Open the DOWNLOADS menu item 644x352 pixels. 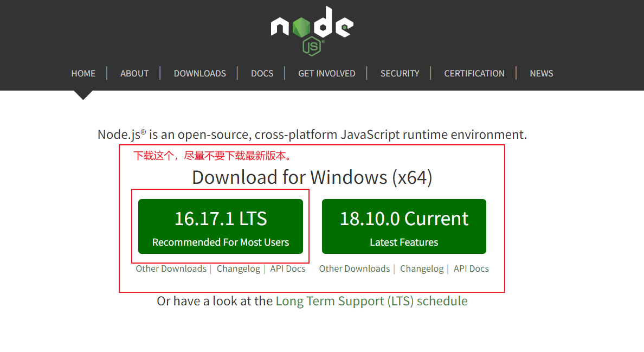click(x=199, y=74)
